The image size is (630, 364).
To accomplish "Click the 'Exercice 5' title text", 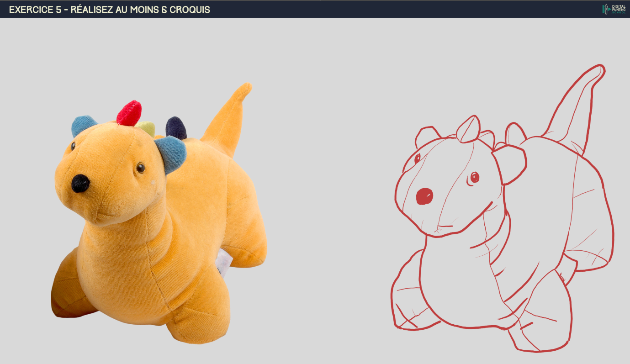I will 110,9.
